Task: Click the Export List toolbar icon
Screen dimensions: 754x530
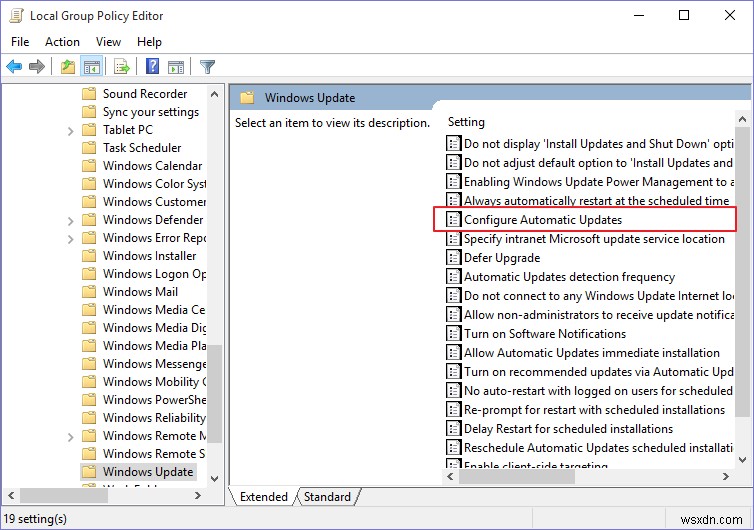Action: [122, 66]
